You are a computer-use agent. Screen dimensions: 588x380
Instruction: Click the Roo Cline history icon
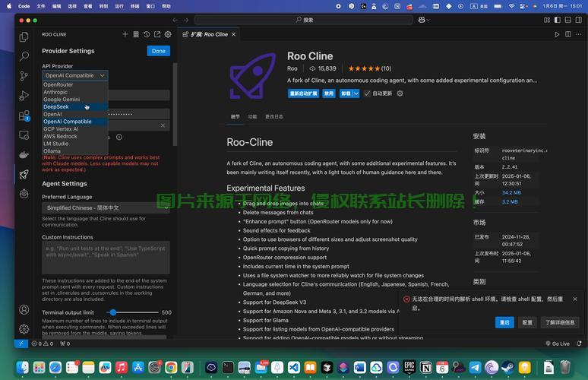click(x=147, y=34)
